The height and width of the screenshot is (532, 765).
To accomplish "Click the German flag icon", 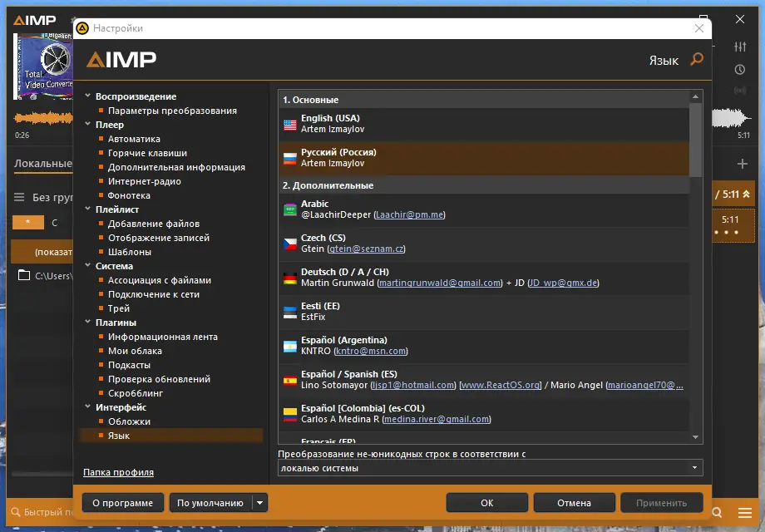I will pyautogui.click(x=290, y=278).
